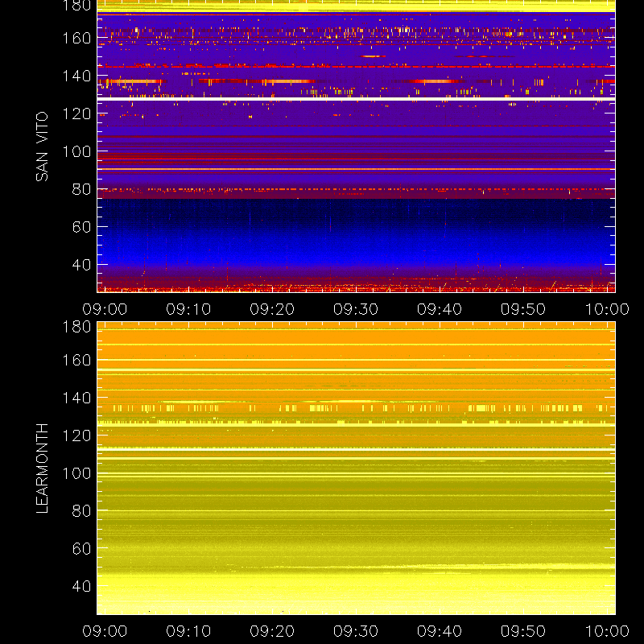Select the 140 frequency tick on San Vito plot
Image resolution: width=644 pixels, height=644 pixels.
tap(76, 76)
